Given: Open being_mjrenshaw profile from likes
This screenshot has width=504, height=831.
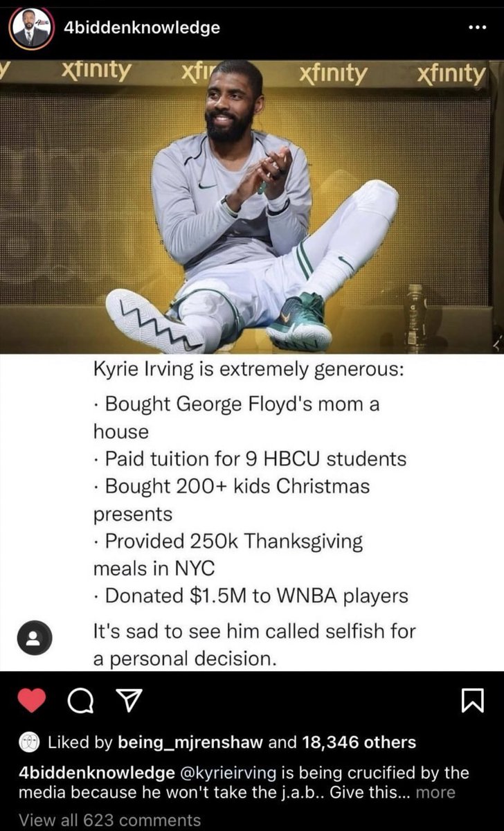Looking at the screenshot, I should tap(190, 743).
